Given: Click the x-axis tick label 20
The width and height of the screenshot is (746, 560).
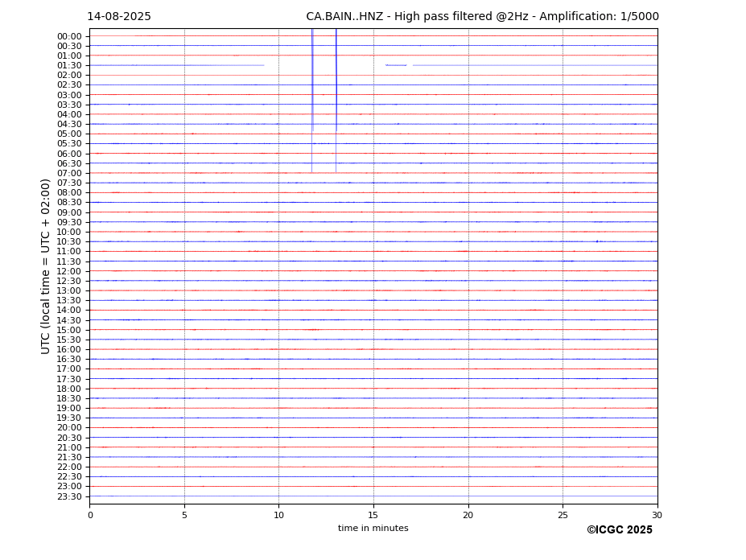Looking at the screenshot, I should 468,515.
